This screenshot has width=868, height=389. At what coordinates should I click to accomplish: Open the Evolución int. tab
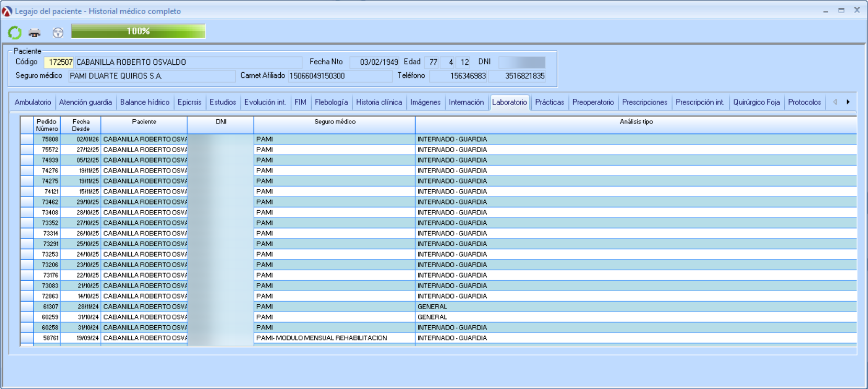[x=265, y=102]
